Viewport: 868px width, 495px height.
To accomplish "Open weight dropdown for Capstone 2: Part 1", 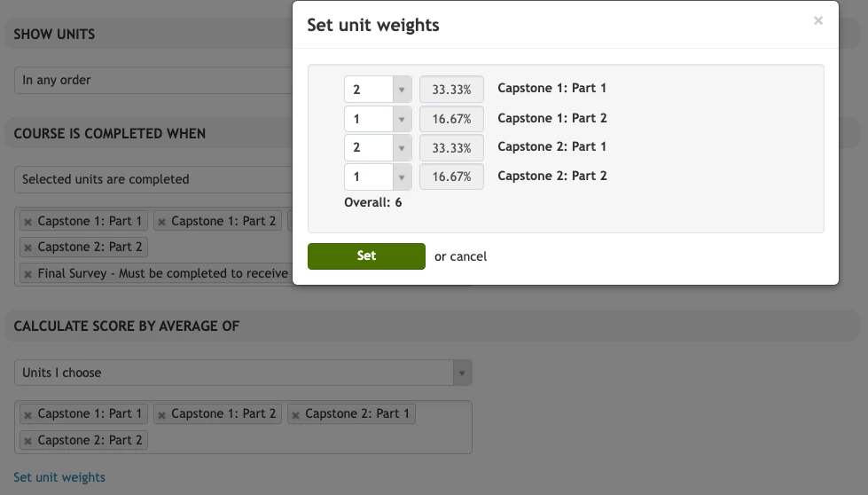I will tap(378, 147).
